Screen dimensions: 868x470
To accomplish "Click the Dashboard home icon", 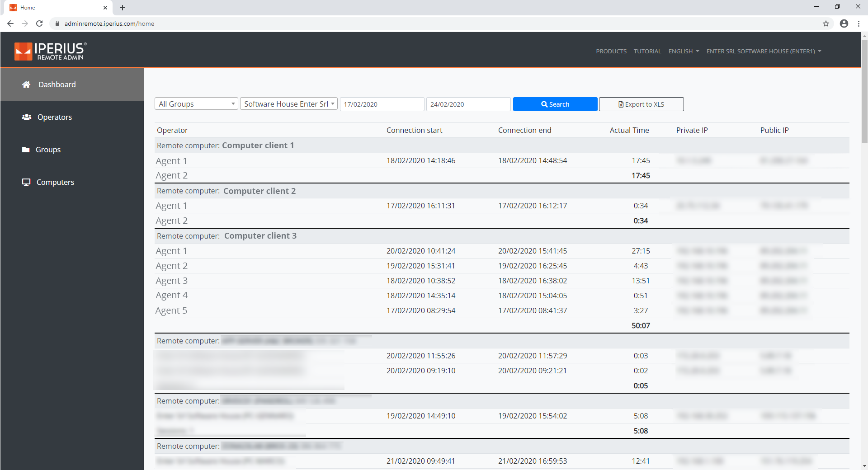I will [x=26, y=85].
